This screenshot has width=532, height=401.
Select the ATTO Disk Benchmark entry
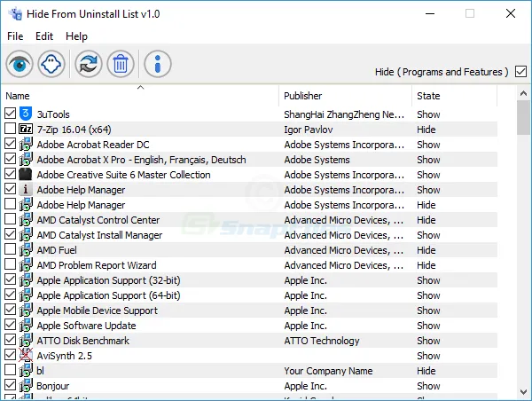point(249,341)
